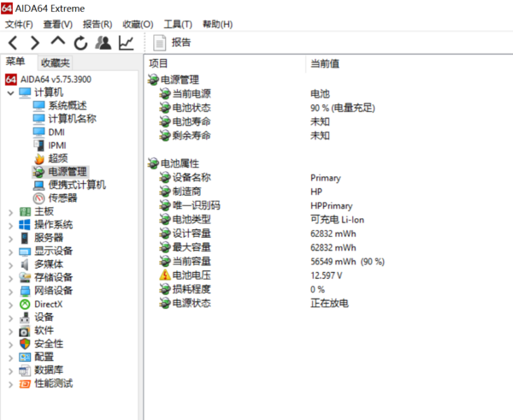The width and height of the screenshot is (513, 420).
Task: Open the 报告(R) menu
Action: (97, 24)
